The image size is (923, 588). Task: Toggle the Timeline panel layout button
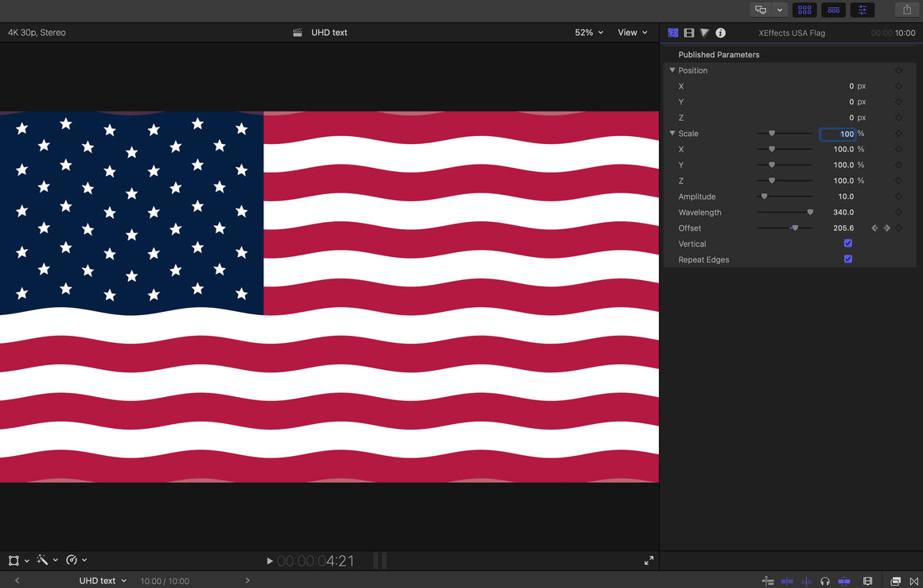click(x=833, y=10)
